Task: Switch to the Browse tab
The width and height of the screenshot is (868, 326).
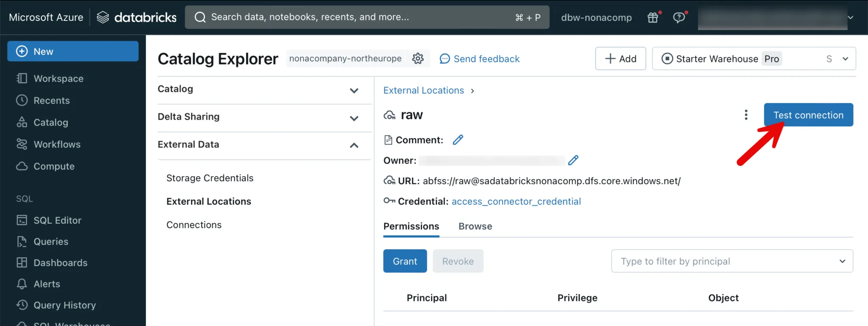Action: 475,226
